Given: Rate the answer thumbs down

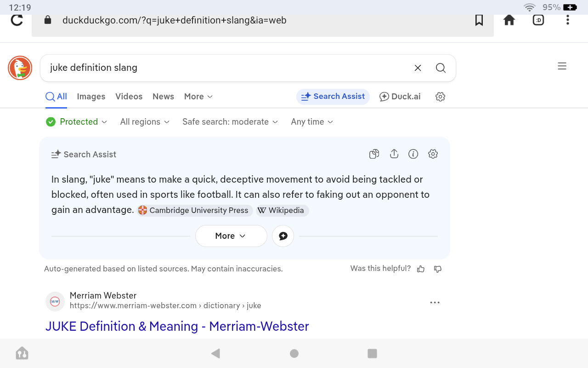Looking at the screenshot, I should 438,269.
